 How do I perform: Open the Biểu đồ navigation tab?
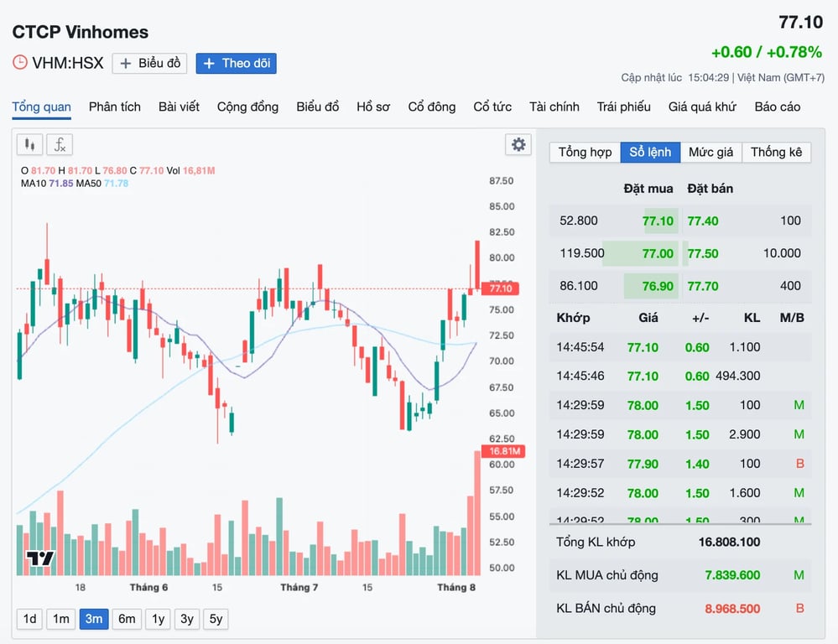[x=317, y=106]
